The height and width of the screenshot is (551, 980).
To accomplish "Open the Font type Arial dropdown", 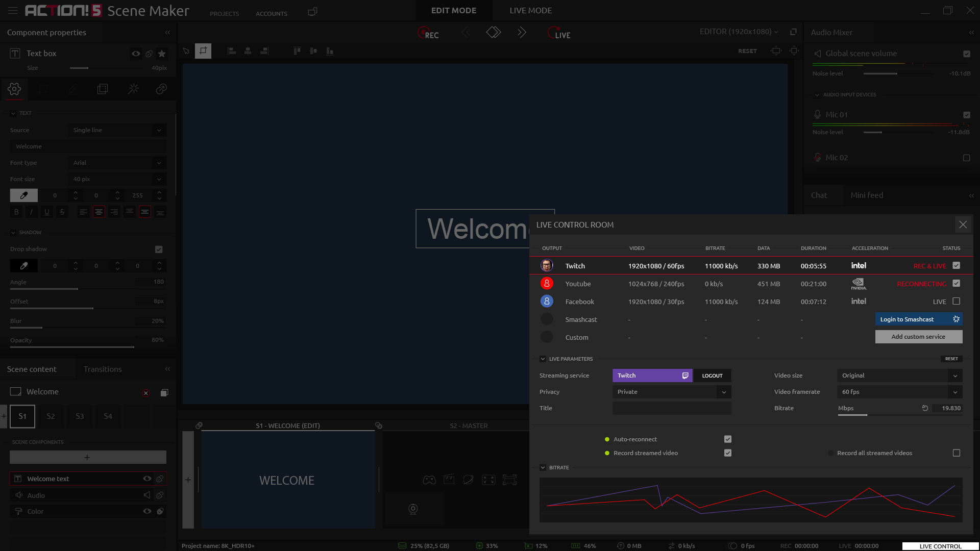I will tap(117, 163).
